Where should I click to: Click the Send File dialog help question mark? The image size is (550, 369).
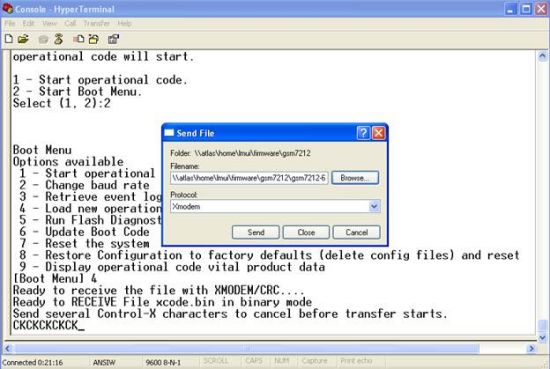point(363,133)
